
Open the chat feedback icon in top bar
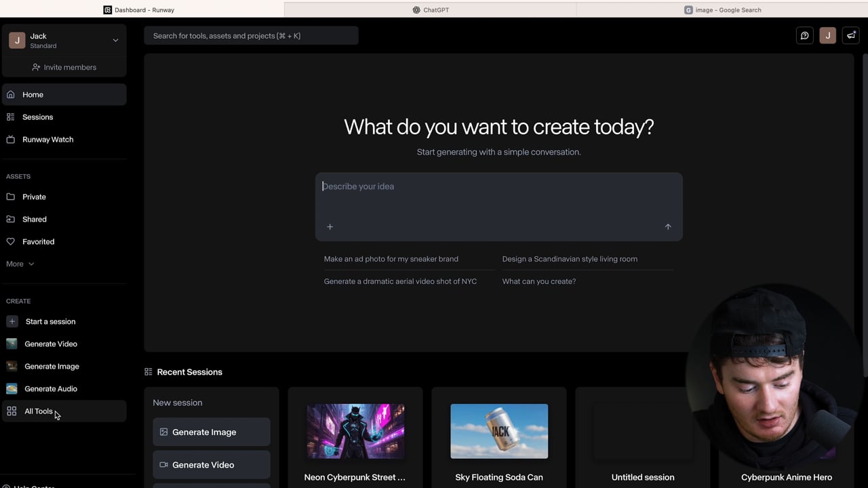point(805,36)
